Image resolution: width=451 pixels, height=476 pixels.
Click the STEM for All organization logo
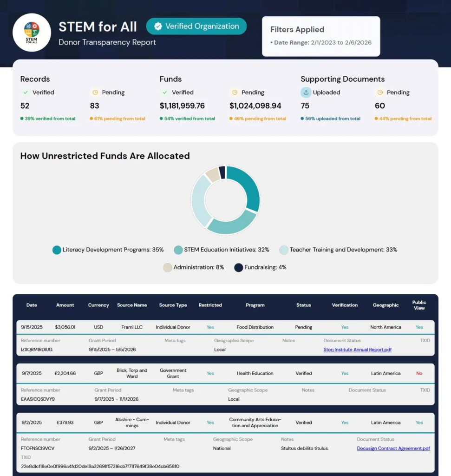click(x=32, y=32)
